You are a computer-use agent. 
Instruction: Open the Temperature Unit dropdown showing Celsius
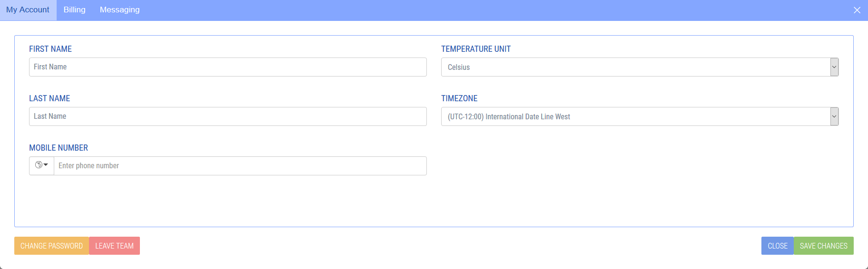pos(639,67)
